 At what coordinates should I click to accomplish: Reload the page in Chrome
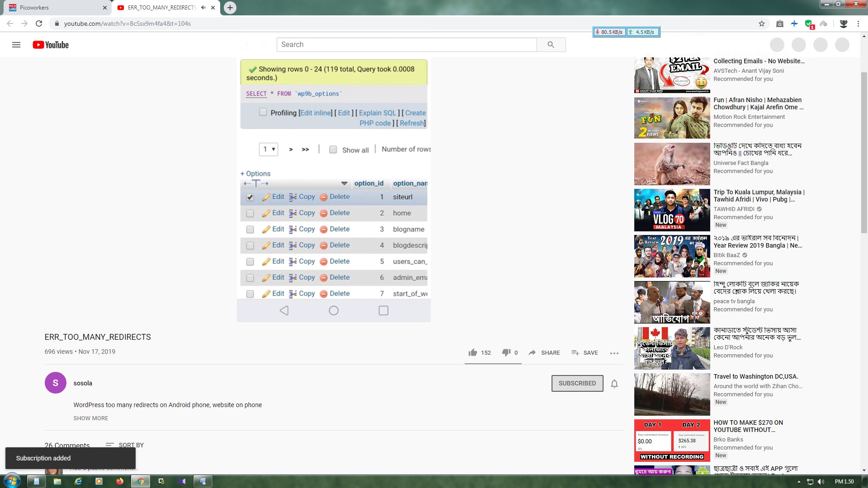coord(39,23)
